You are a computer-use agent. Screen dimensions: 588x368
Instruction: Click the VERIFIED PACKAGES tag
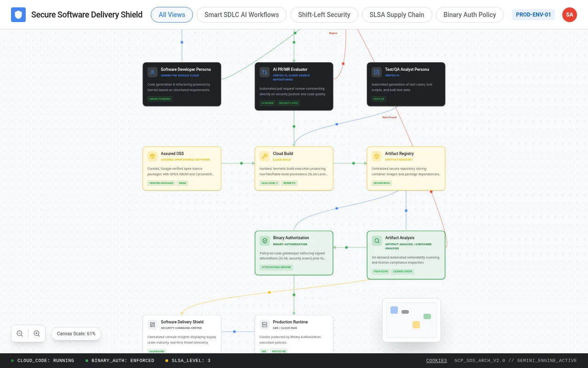[x=161, y=183]
